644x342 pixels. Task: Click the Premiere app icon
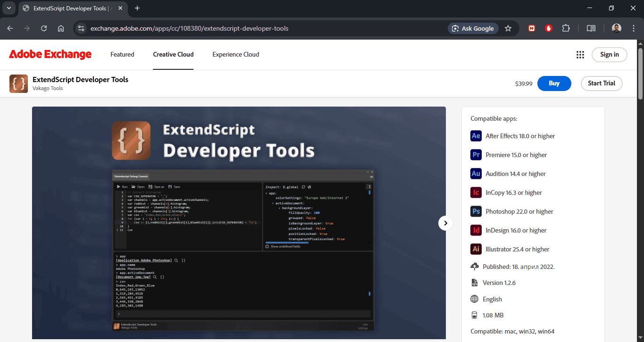[476, 155]
